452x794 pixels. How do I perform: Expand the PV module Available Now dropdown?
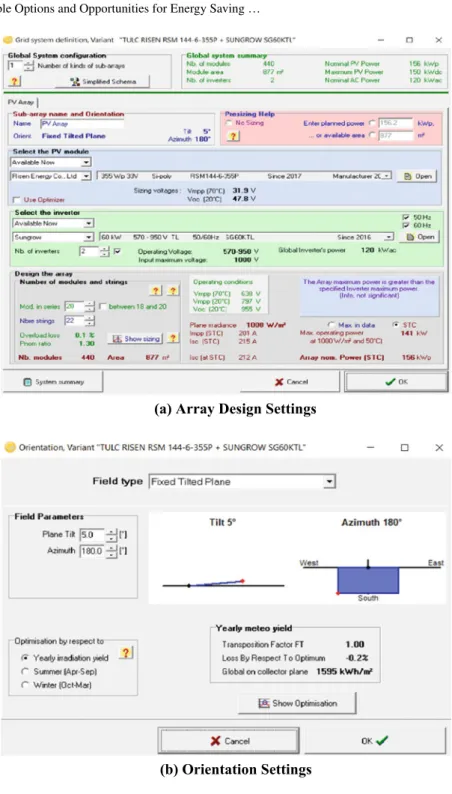tap(87, 163)
